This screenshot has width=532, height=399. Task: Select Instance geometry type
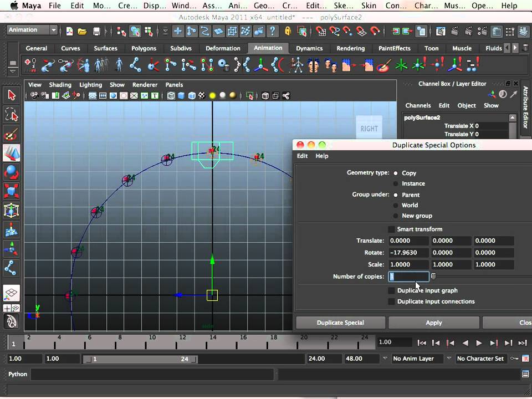click(396, 183)
